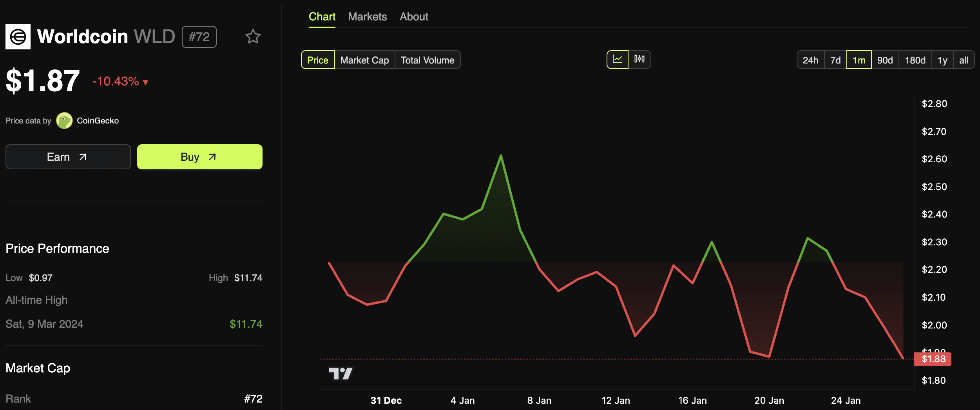Image resolution: width=980 pixels, height=410 pixels.
Task: Click the CoinGecko gecko logo
Action: (x=64, y=121)
